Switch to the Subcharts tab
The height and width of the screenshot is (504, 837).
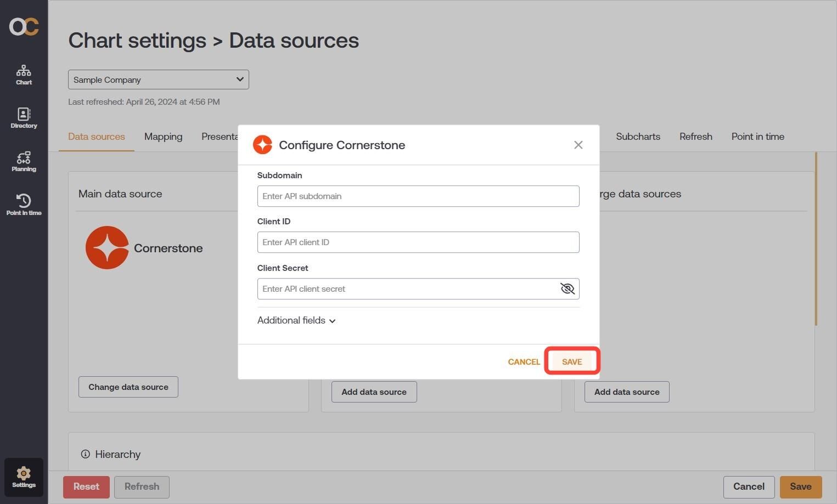click(x=638, y=137)
